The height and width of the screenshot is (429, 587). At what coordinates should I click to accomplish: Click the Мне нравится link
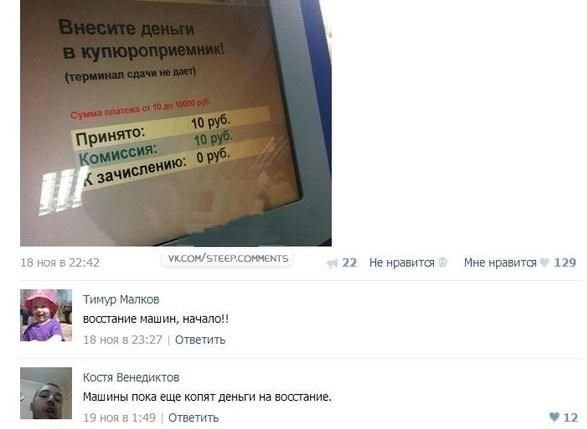pyautogui.click(x=500, y=262)
